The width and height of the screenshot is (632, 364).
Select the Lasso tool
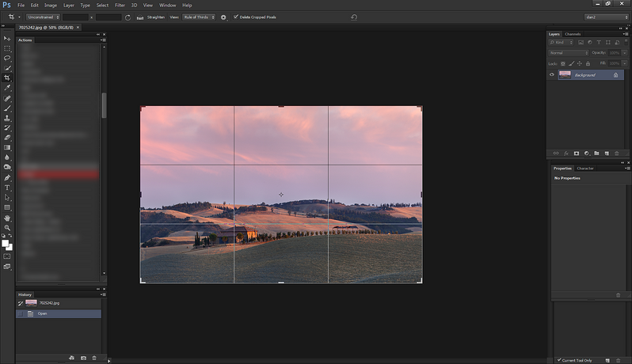[x=7, y=58]
